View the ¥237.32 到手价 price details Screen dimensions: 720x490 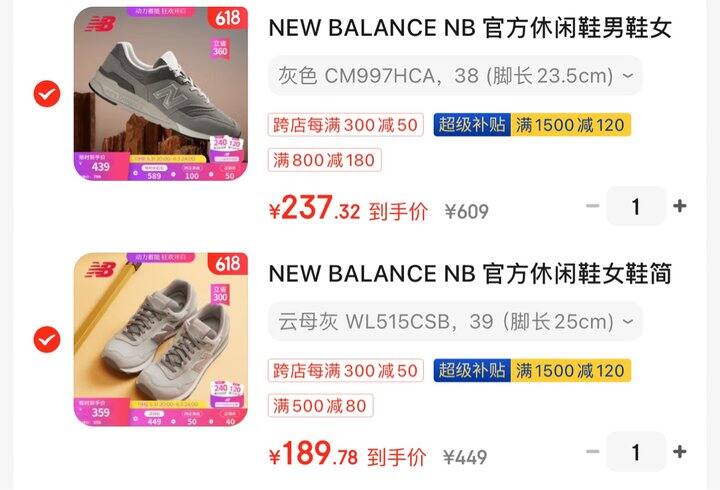coord(349,208)
